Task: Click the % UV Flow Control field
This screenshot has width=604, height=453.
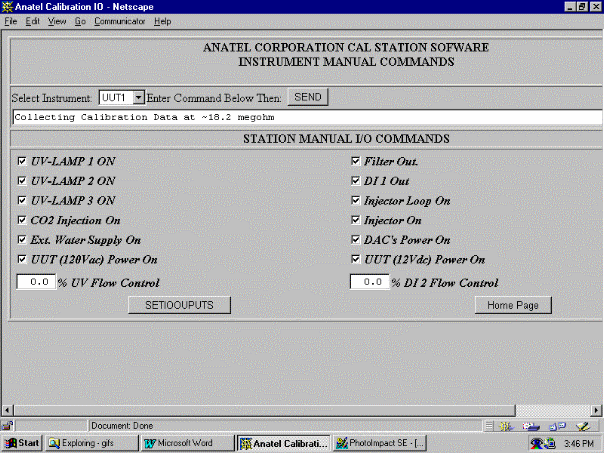Action: (36, 282)
